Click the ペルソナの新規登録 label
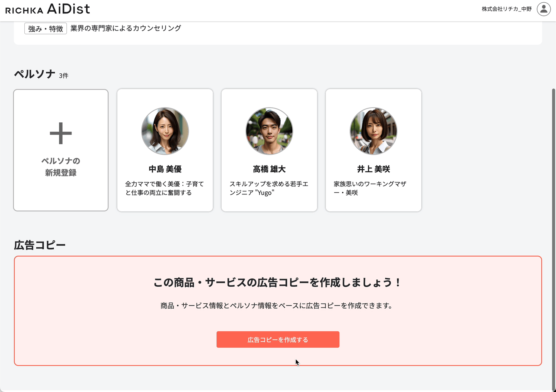 point(61,167)
